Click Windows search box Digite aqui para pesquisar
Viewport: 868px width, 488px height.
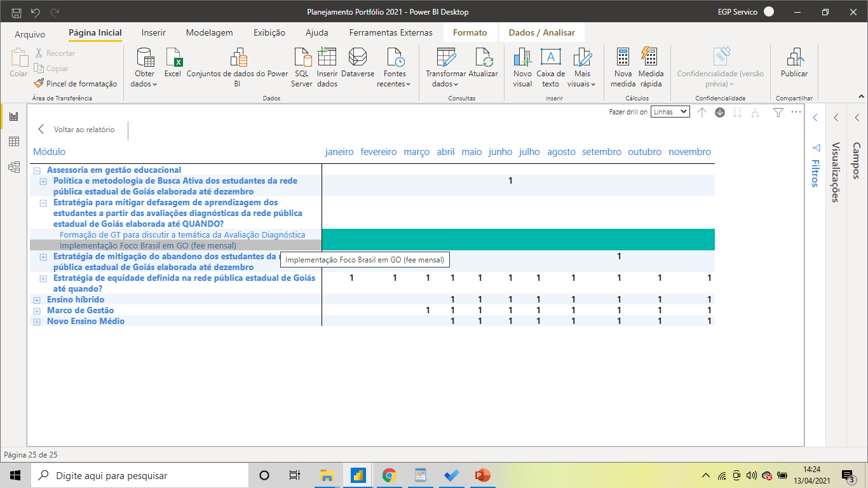pos(139,475)
